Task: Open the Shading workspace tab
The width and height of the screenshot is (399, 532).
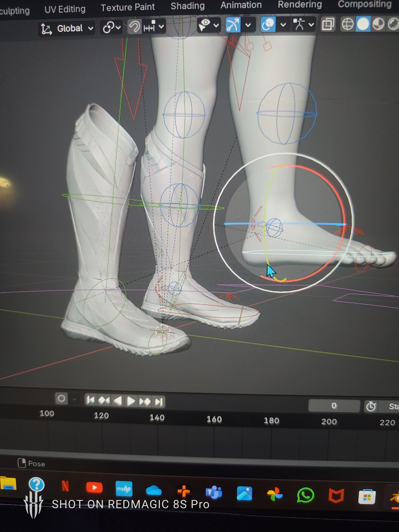Action: tap(188, 6)
